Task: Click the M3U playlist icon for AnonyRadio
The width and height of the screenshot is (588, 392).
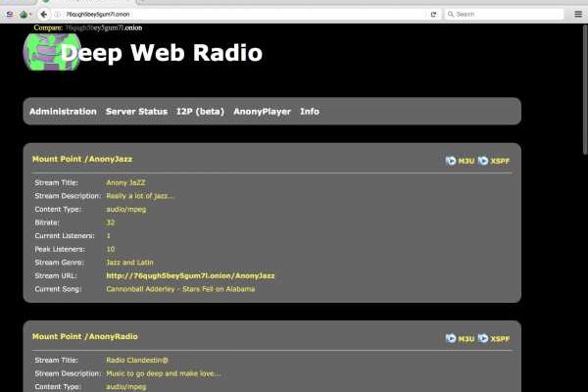Action: click(x=451, y=339)
